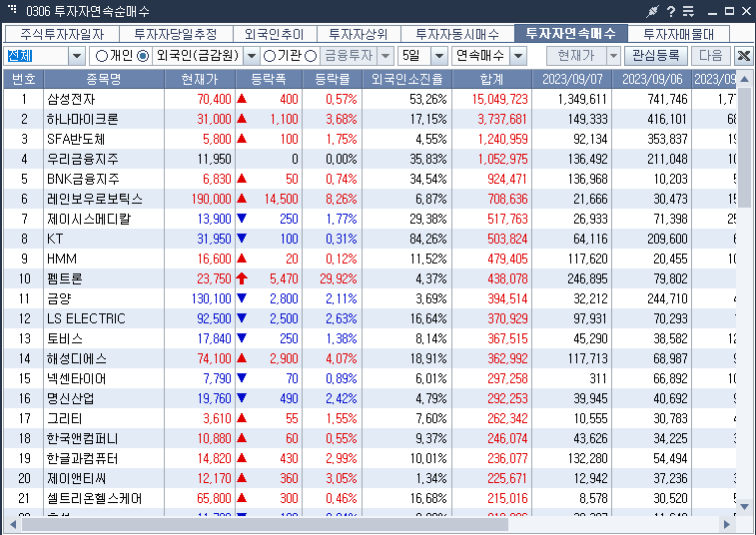
Task: Select 셀트리온헬스케어 stock name
Action: pos(95,498)
